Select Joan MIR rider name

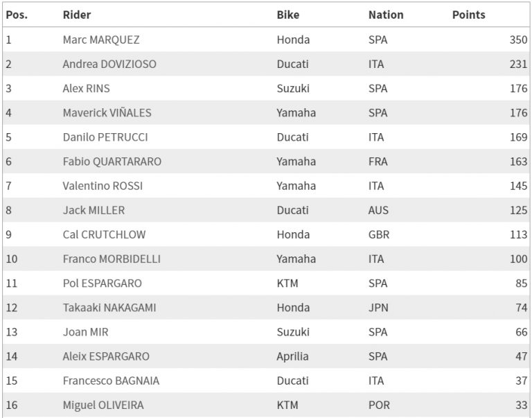click(85, 332)
